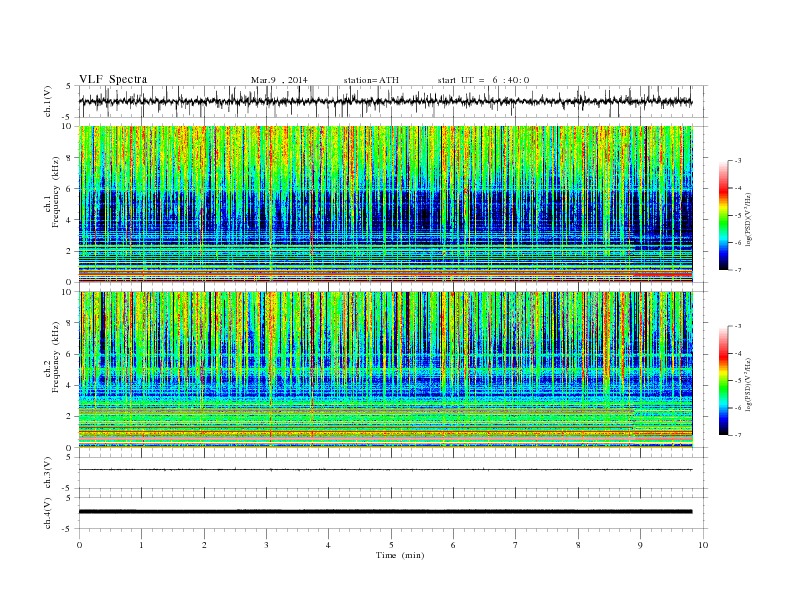
Task: Click the "6" tick on ch.1 frequency axis
Action: pyautogui.click(x=70, y=189)
